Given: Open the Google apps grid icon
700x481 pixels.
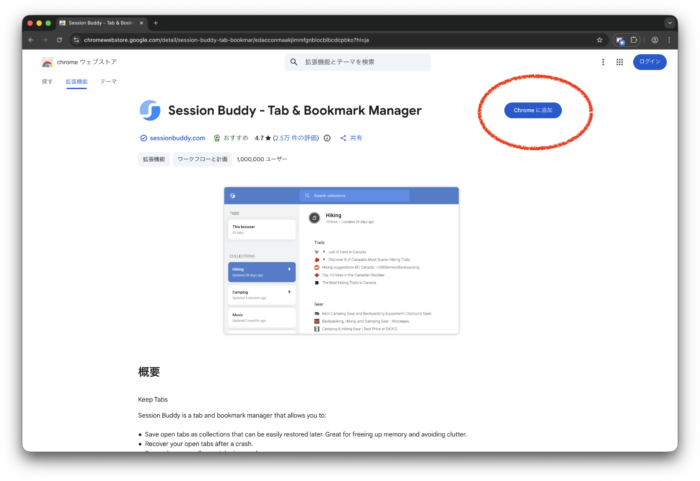Looking at the screenshot, I should tap(620, 62).
